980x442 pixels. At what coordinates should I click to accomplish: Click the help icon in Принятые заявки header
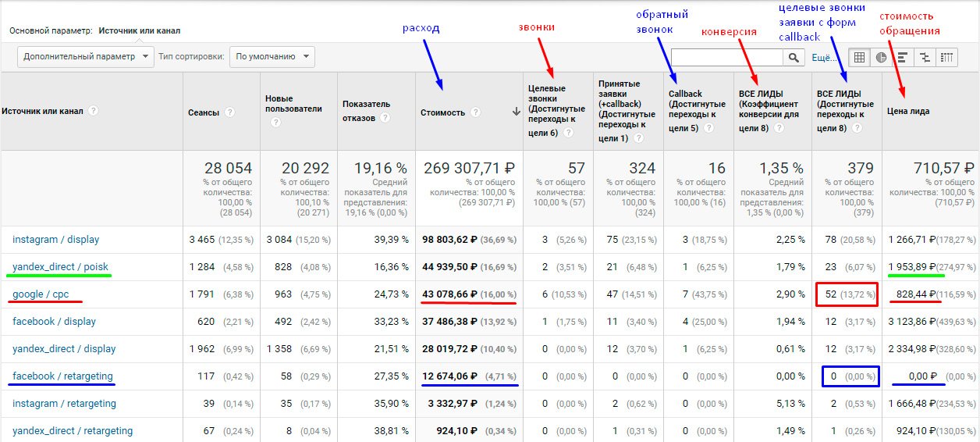638,138
